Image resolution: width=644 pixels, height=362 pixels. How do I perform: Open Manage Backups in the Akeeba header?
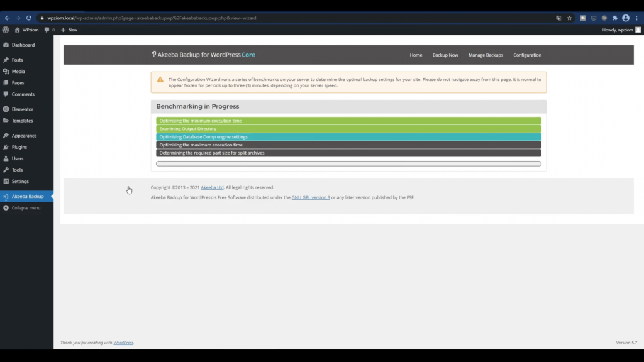[x=486, y=55]
